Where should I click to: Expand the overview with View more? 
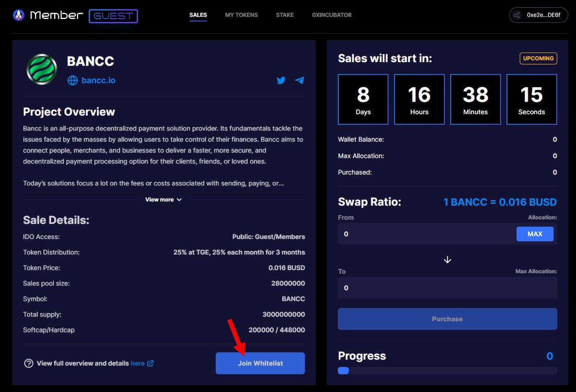163,200
